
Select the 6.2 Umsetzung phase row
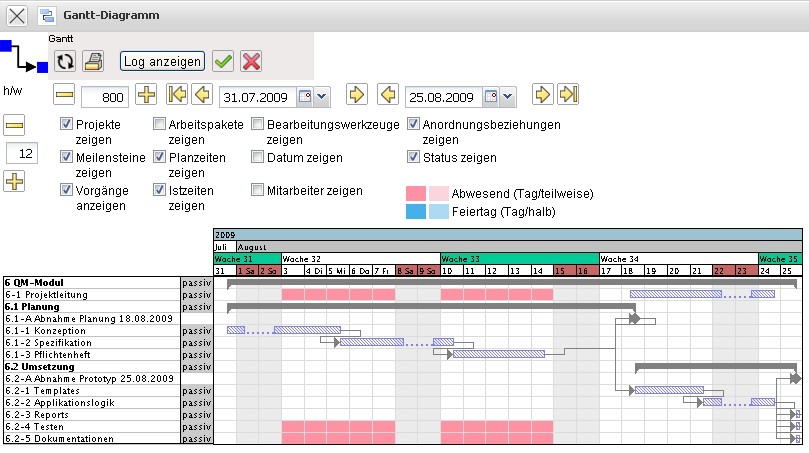click(92, 367)
